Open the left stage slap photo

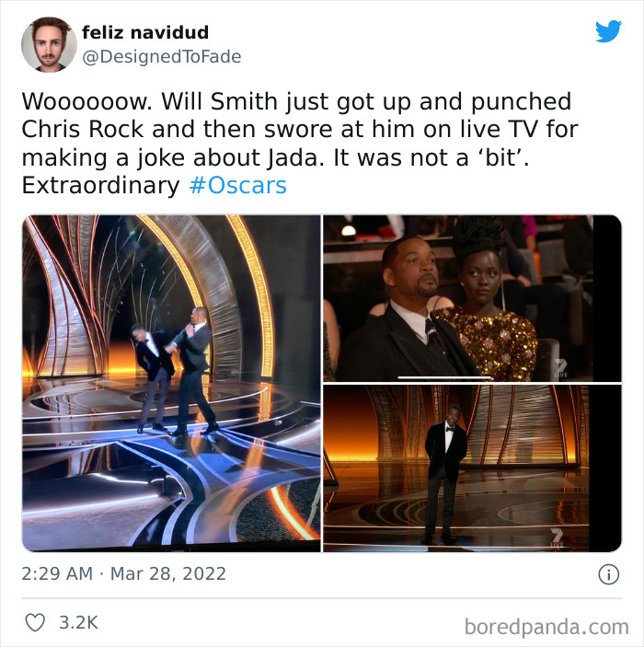point(171,384)
